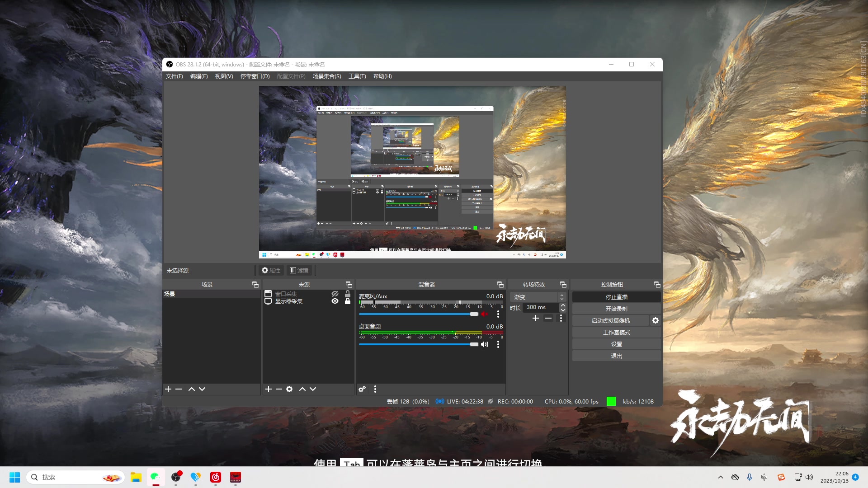Open 视图(V) menu

pyautogui.click(x=224, y=76)
